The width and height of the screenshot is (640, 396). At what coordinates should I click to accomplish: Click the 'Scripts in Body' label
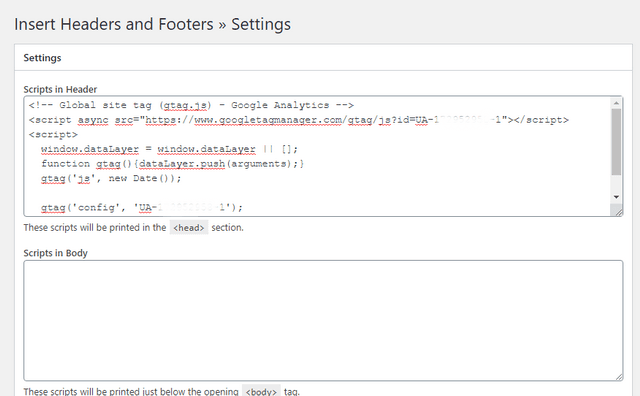pos(56,253)
